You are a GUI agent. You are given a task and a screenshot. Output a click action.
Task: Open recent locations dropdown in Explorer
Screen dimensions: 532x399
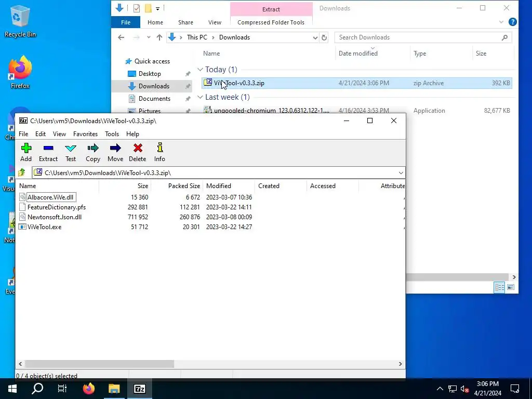coord(149,37)
